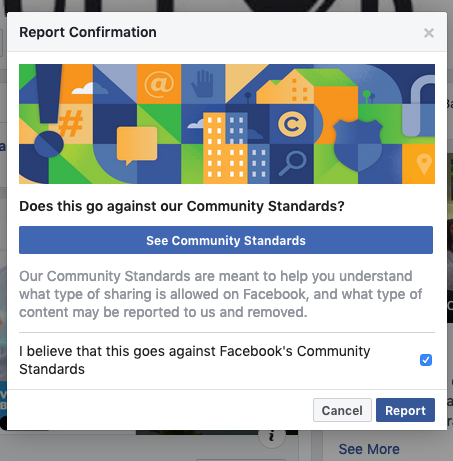Viewport: 453px width, 461px height.
Task: Click the info icon behind the dialog
Action: 272,437
